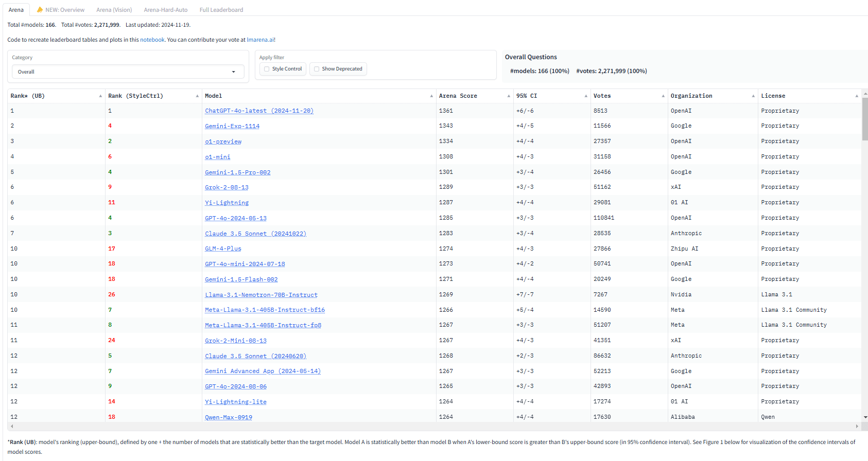
Task: Sort Organization column with arrow icon
Action: pos(753,96)
